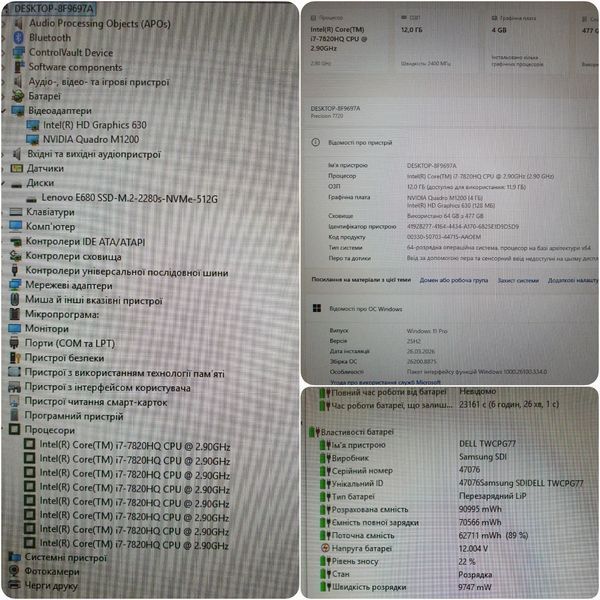Collapse the Диски category arrow
The height and width of the screenshot is (600, 600).
3,183
